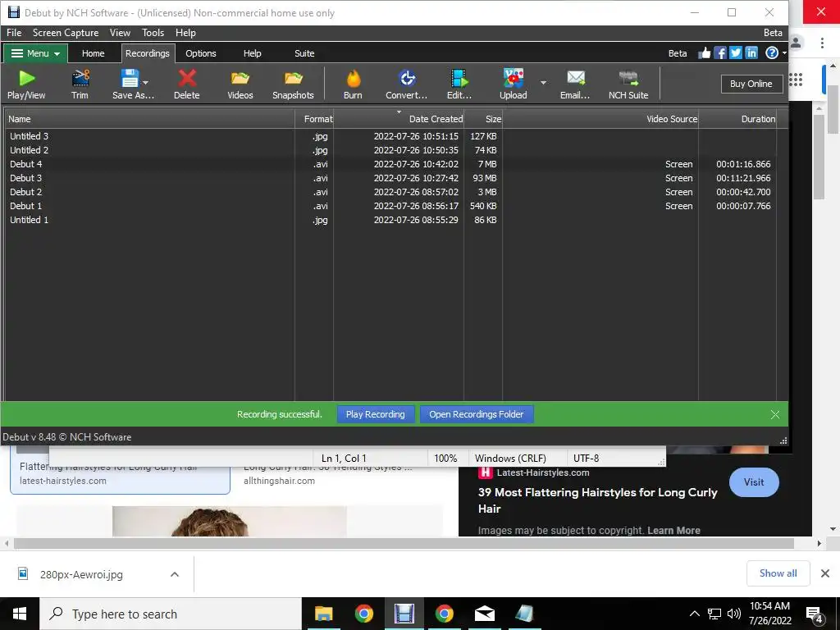Sort by the Name column header

click(x=150, y=118)
